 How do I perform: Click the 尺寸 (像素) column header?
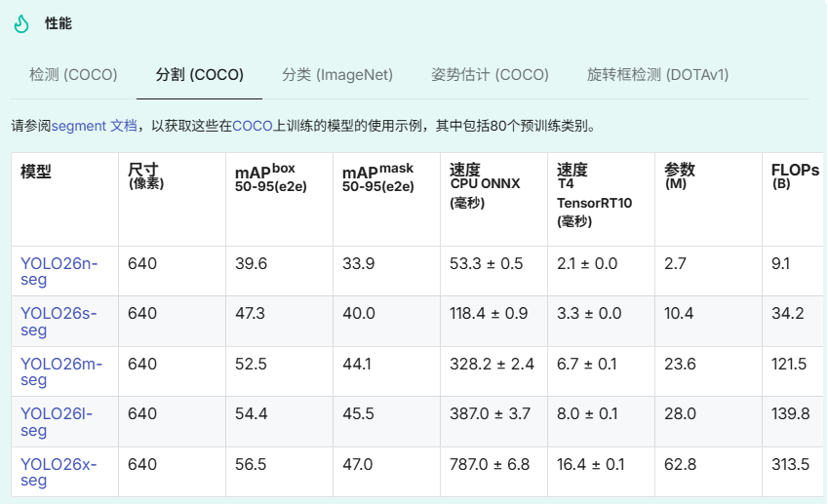pyautogui.click(x=143, y=175)
